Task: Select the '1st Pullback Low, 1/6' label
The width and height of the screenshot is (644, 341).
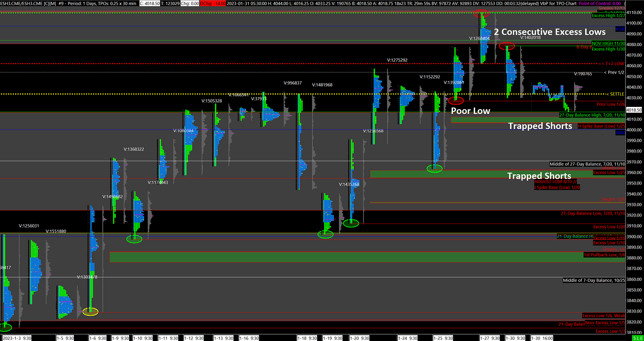Action: [x=603, y=255]
